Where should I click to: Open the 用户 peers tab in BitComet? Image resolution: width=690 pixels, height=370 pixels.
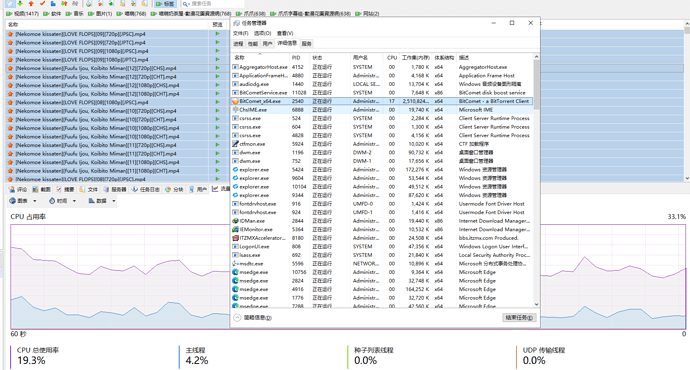(x=198, y=189)
